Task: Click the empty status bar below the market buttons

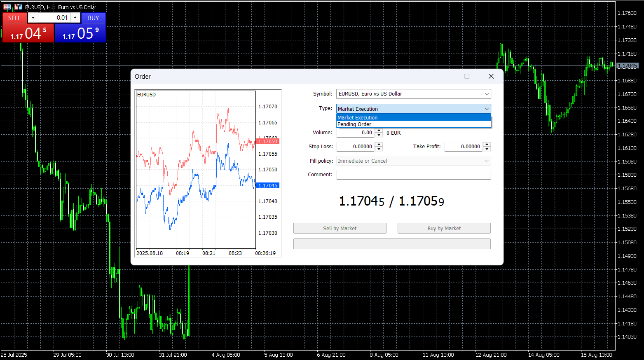Action: 392,244
